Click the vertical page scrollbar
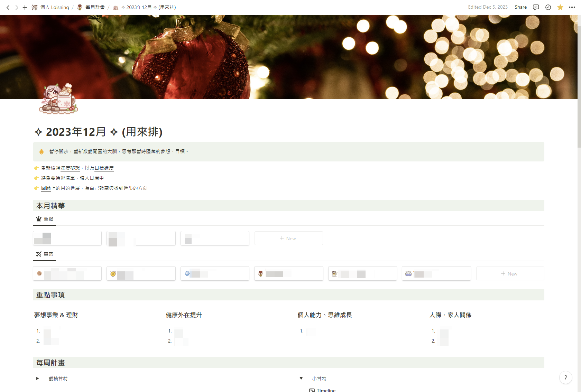 [x=579, y=86]
